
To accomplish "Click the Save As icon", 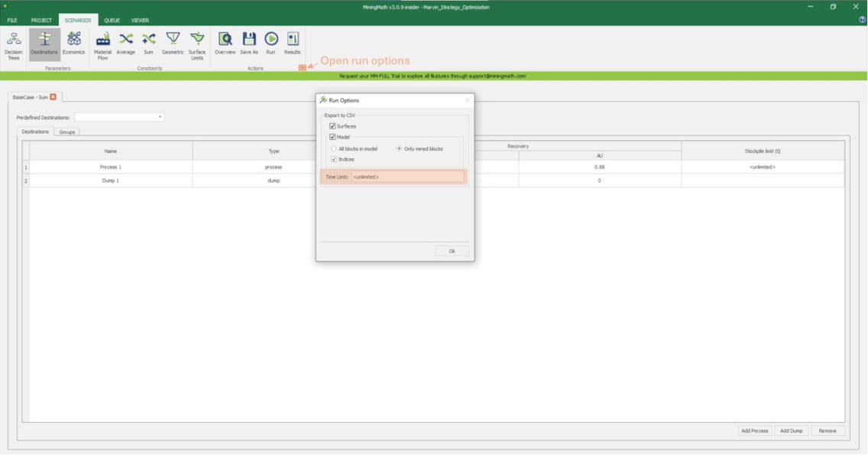I will click(x=249, y=44).
